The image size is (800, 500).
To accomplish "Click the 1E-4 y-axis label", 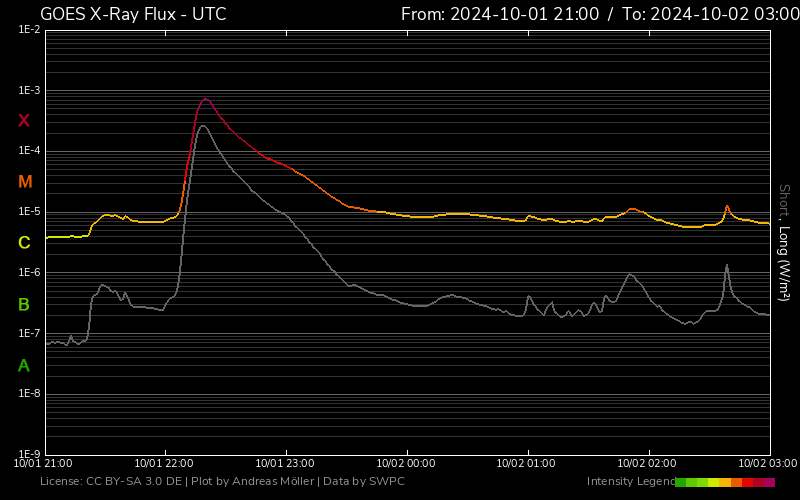I will click(29, 151).
